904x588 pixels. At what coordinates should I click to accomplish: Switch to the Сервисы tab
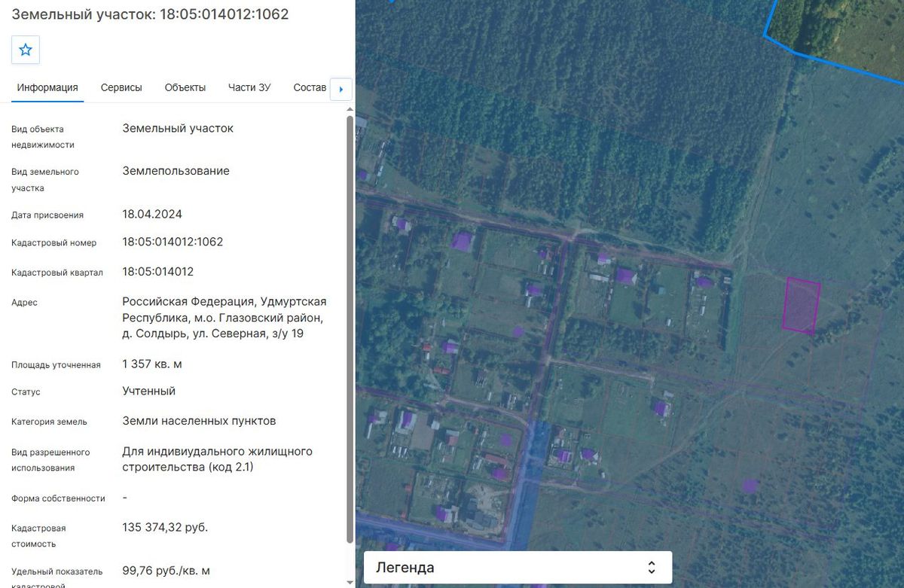coord(121,87)
